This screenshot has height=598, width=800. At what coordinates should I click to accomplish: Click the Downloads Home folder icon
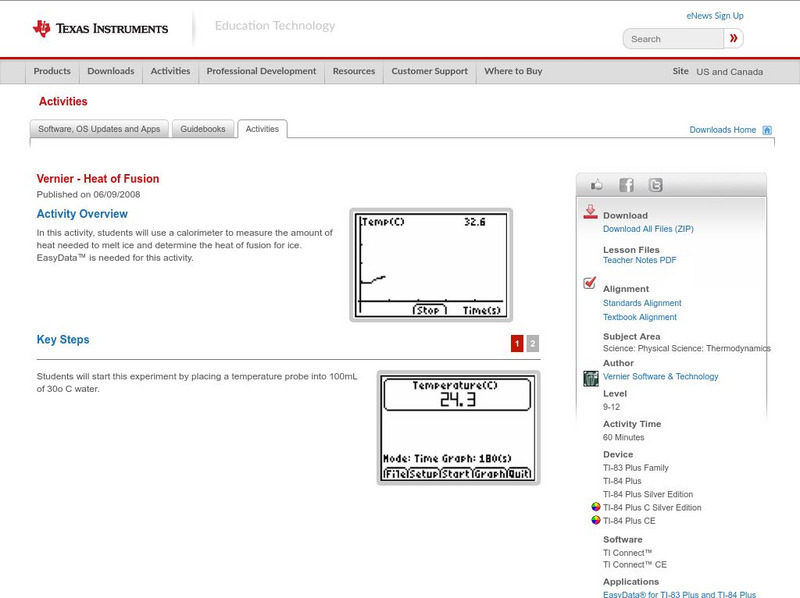[766, 129]
